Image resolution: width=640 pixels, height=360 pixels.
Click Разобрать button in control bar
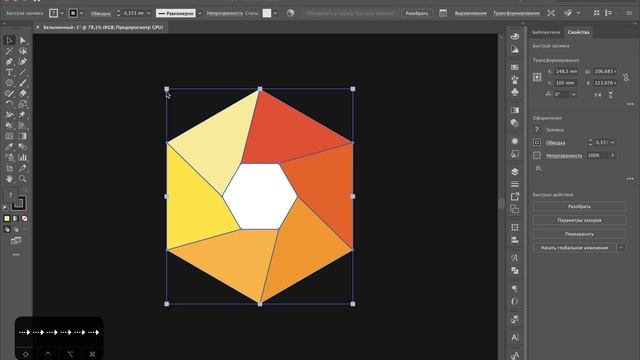tap(417, 13)
